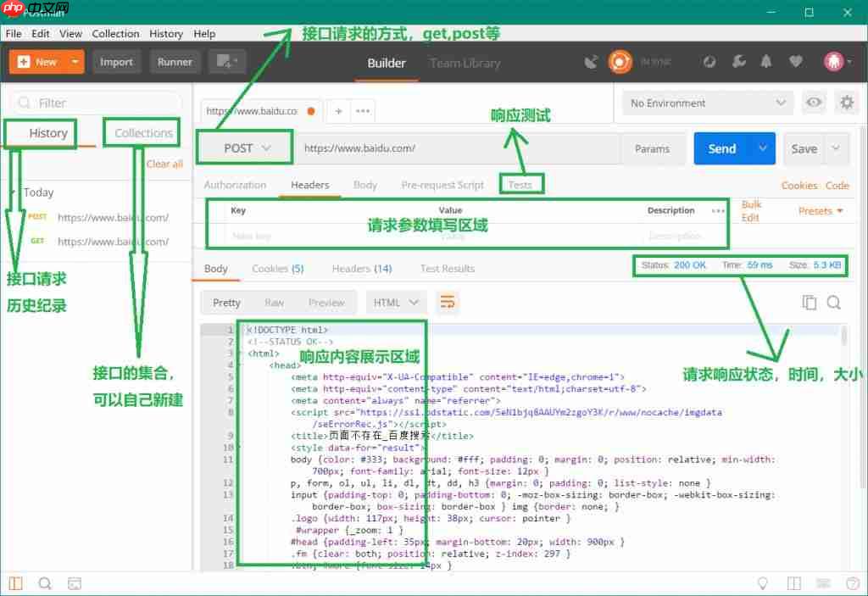The width and height of the screenshot is (868, 596).
Task: Open the Collections sidebar tab
Action: (143, 133)
